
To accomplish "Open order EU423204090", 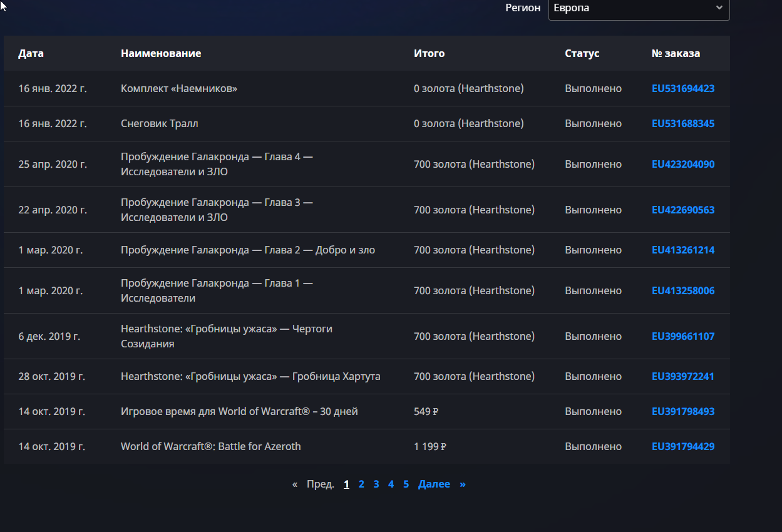I will [683, 165].
